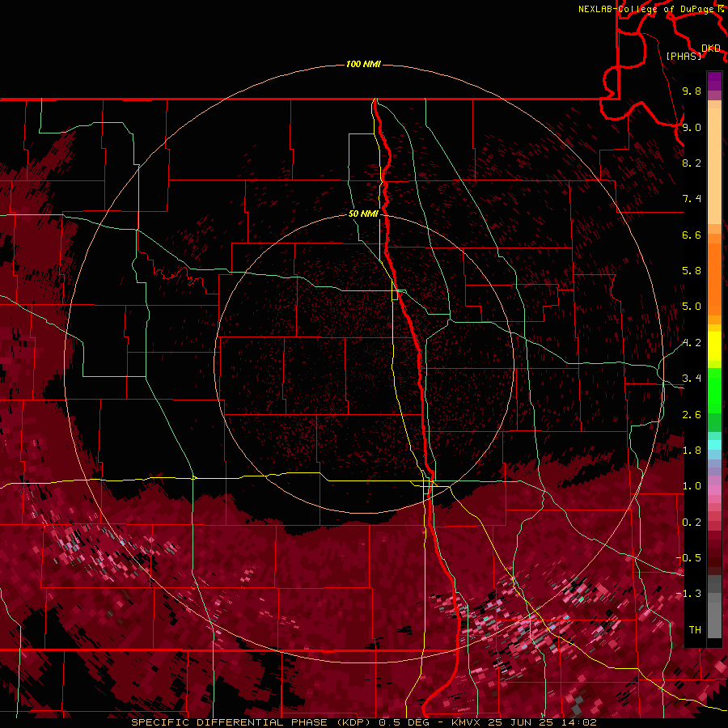Click the purple segment atop the color bar

point(714,81)
